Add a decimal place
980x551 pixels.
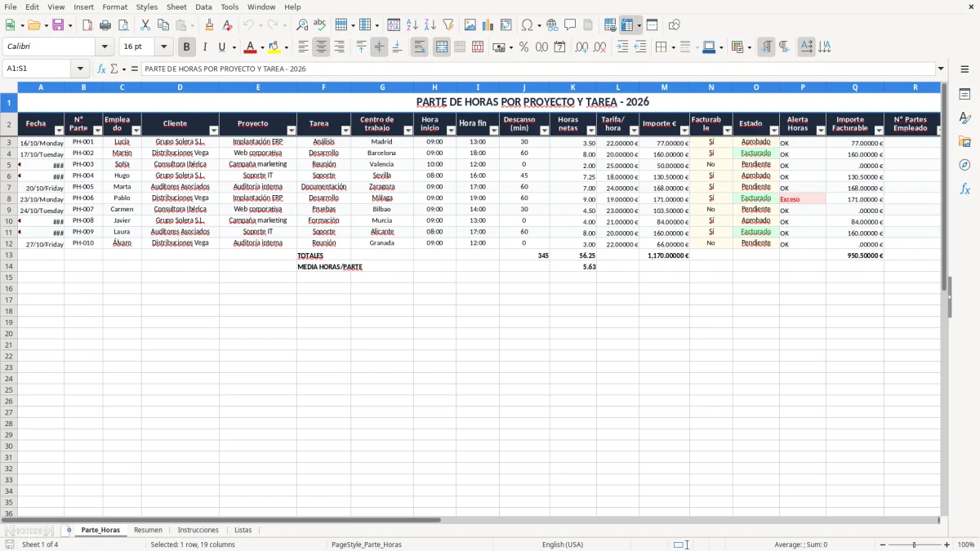[581, 47]
